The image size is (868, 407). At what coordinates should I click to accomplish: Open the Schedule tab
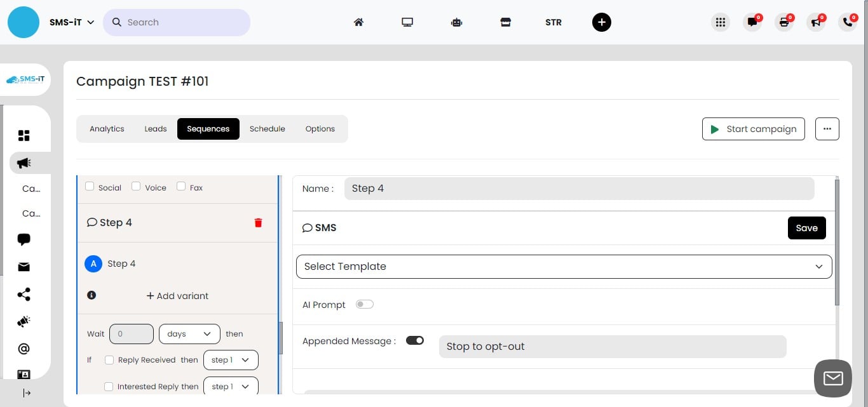click(x=267, y=129)
